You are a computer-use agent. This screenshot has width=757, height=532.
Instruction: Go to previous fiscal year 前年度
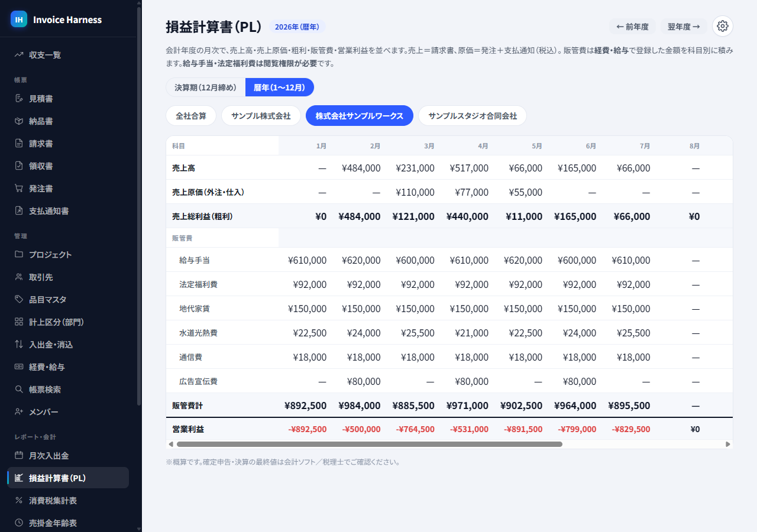click(x=632, y=27)
